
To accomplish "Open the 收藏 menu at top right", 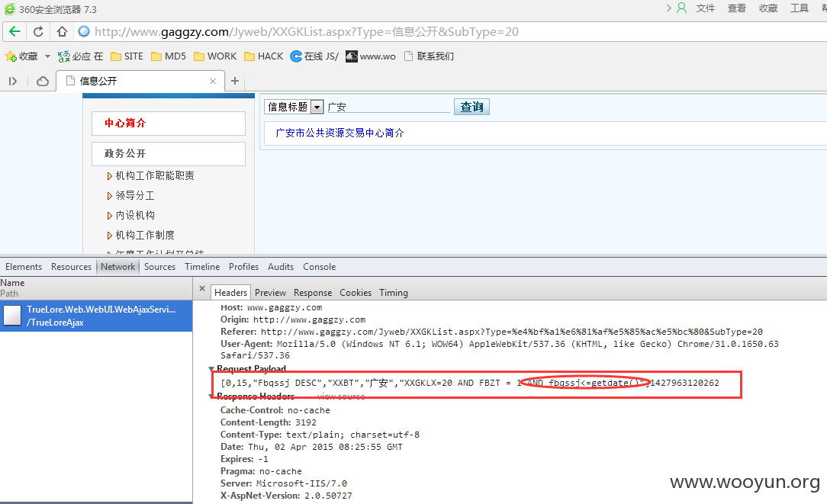I will [x=768, y=8].
